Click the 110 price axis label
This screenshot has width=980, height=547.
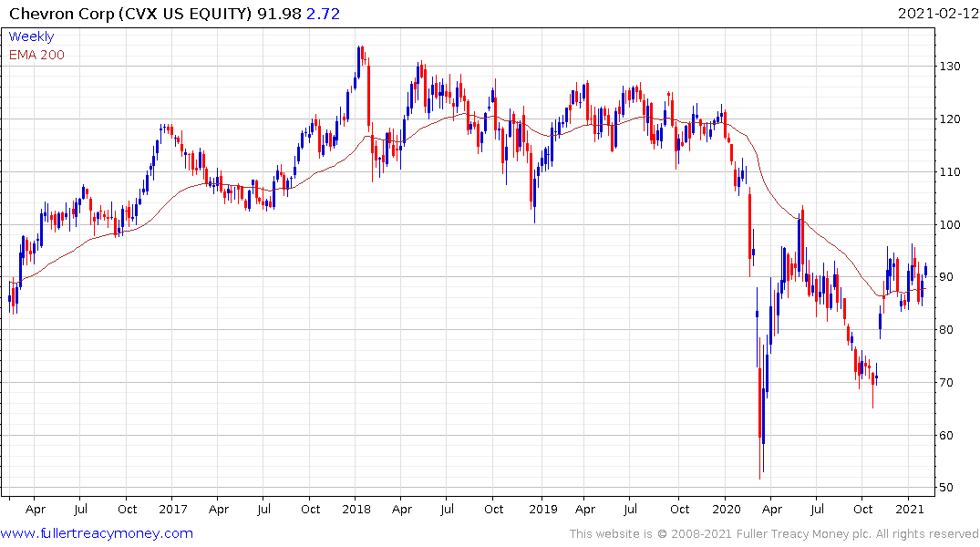coord(950,172)
